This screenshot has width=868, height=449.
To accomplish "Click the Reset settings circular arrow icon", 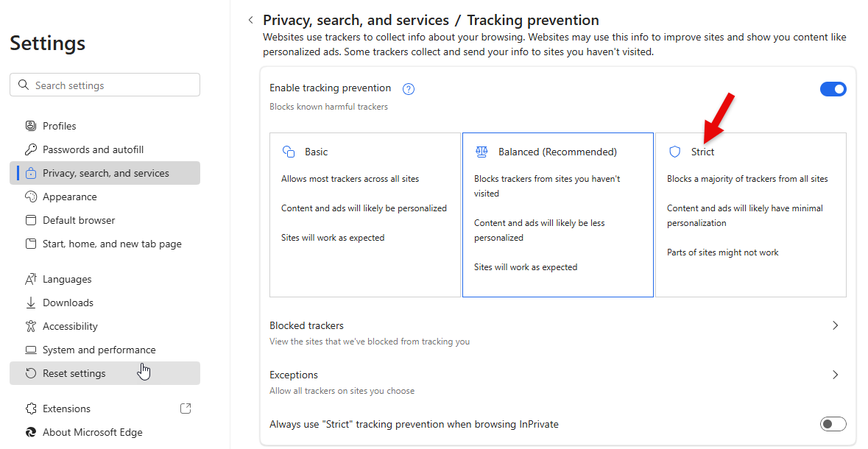I will [31, 373].
